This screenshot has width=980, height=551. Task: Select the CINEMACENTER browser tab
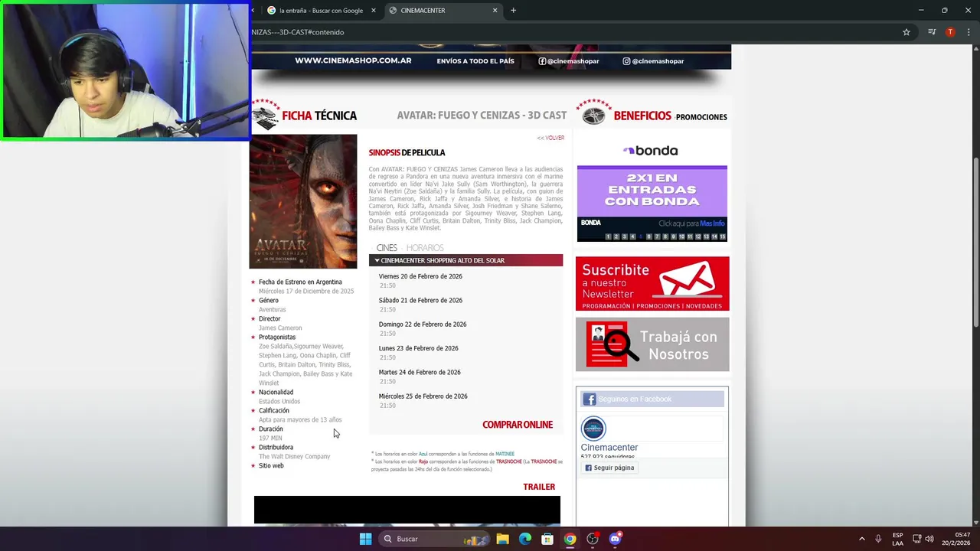pyautogui.click(x=443, y=11)
